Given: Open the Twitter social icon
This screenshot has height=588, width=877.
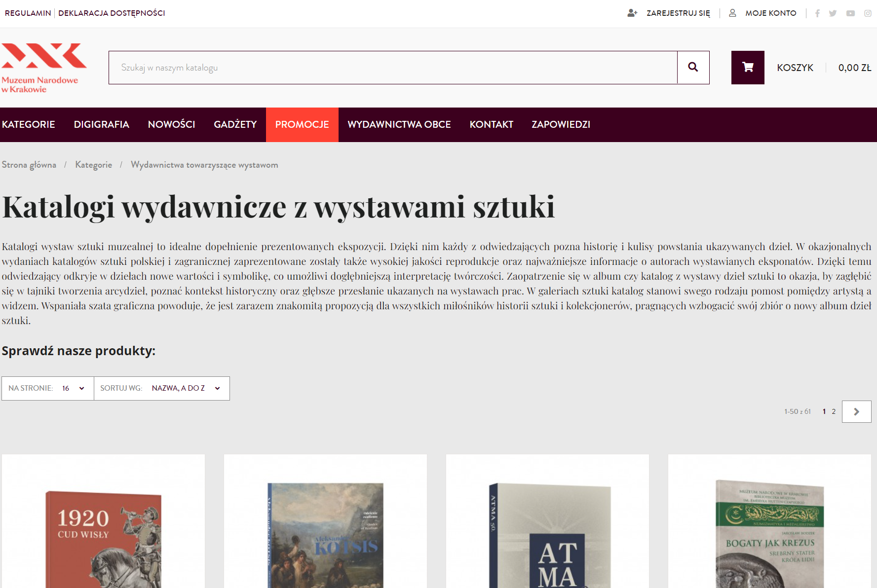Looking at the screenshot, I should pyautogui.click(x=833, y=13).
